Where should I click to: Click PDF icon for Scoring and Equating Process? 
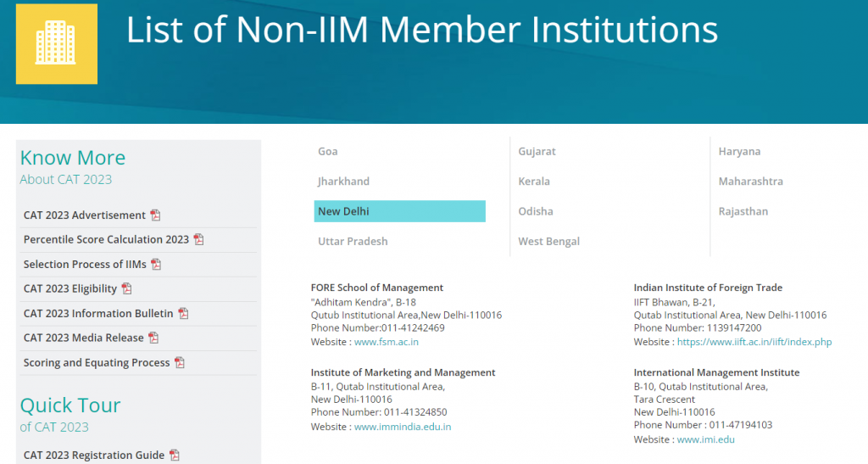click(x=180, y=363)
